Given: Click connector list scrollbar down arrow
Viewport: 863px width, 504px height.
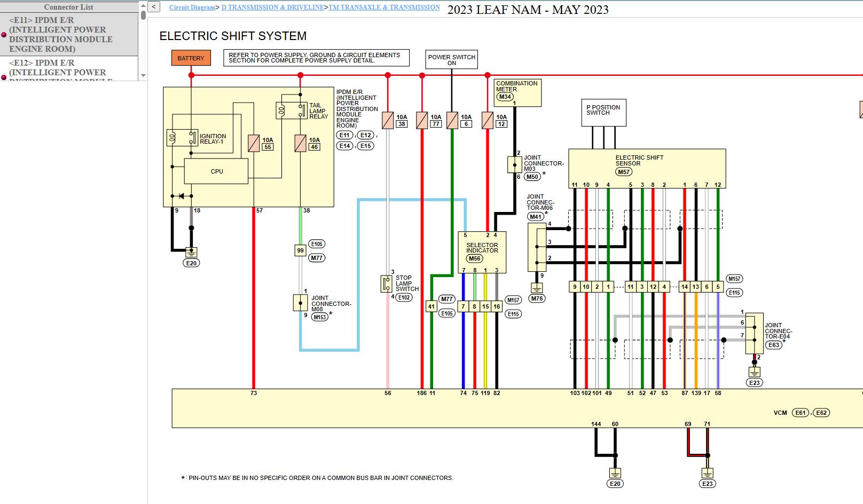Looking at the screenshot, I should pos(143,76).
